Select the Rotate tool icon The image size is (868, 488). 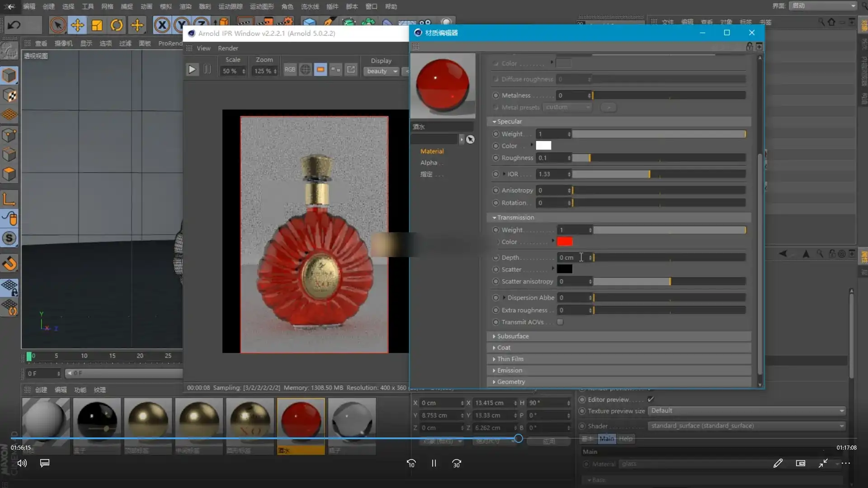[117, 25]
